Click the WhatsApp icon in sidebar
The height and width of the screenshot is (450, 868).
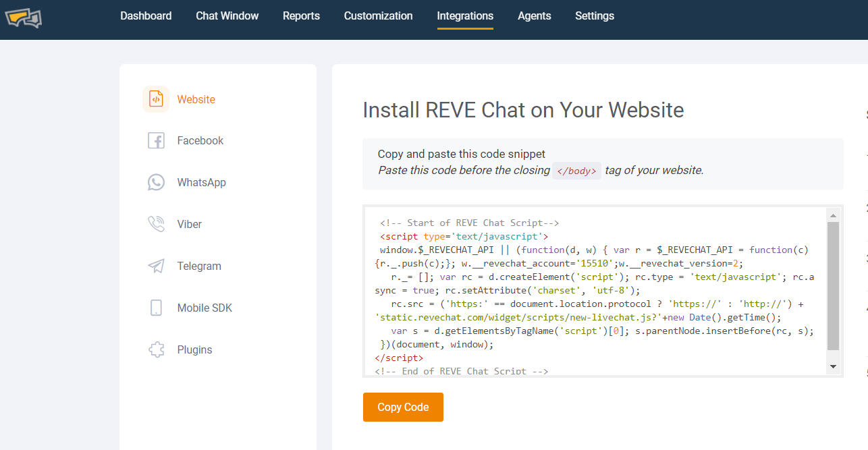click(156, 182)
